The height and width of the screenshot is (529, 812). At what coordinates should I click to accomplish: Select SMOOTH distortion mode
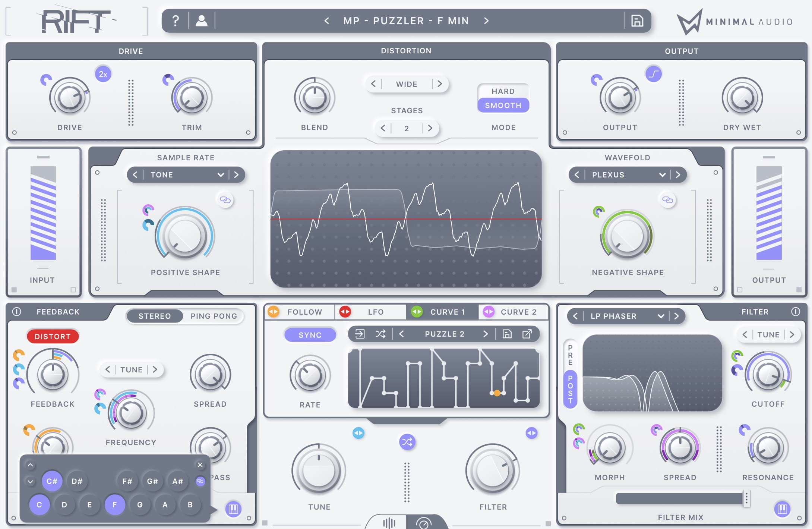503,106
